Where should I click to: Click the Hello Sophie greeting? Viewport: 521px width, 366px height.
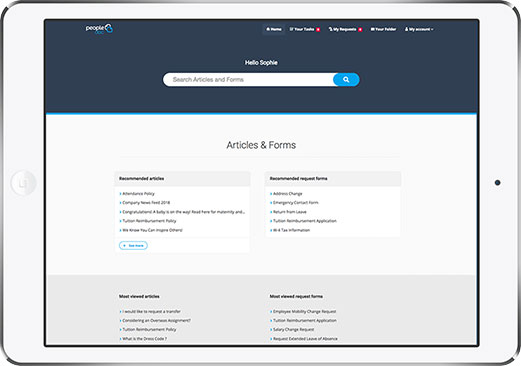point(261,63)
